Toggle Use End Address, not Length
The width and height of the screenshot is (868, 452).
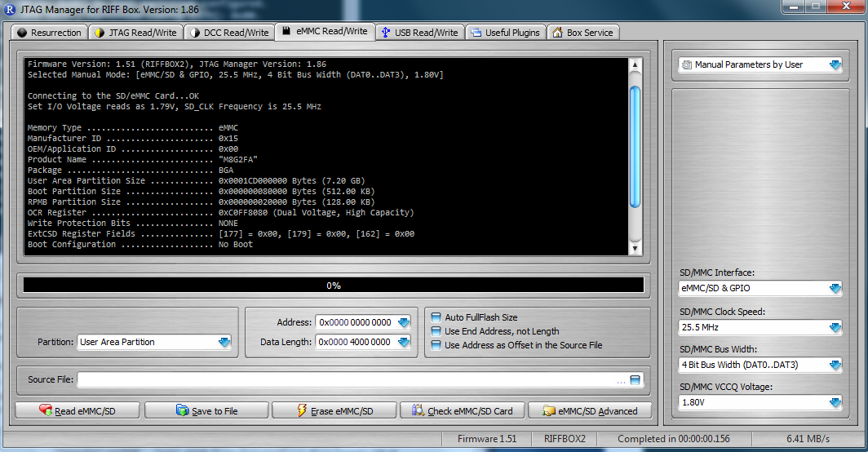[x=436, y=331]
